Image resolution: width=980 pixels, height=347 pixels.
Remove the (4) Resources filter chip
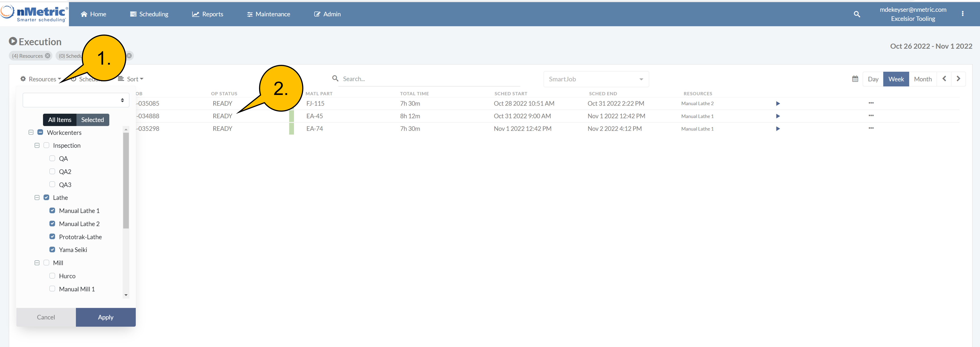click(x=48, y=55)
